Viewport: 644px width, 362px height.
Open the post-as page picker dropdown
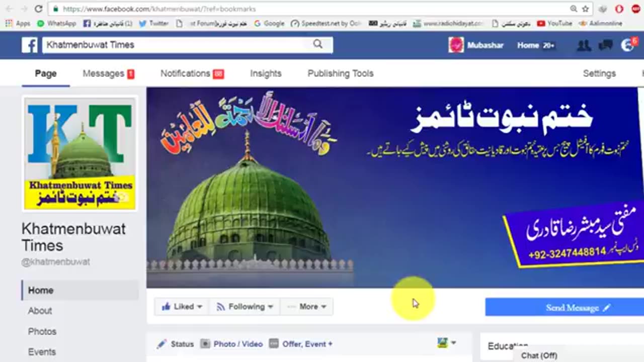click(446, 343)
